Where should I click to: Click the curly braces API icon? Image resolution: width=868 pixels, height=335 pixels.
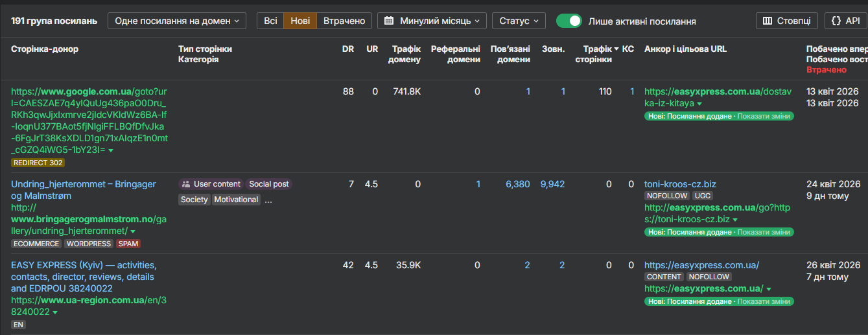(837, 21)
